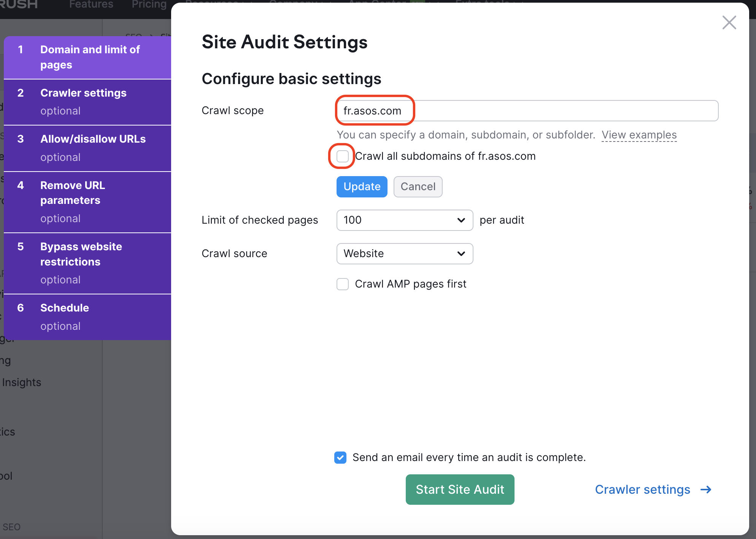Switch to step 5 Bypass website restrictions
The height and width of the screenshot is (539, 756).
[81, 262]
